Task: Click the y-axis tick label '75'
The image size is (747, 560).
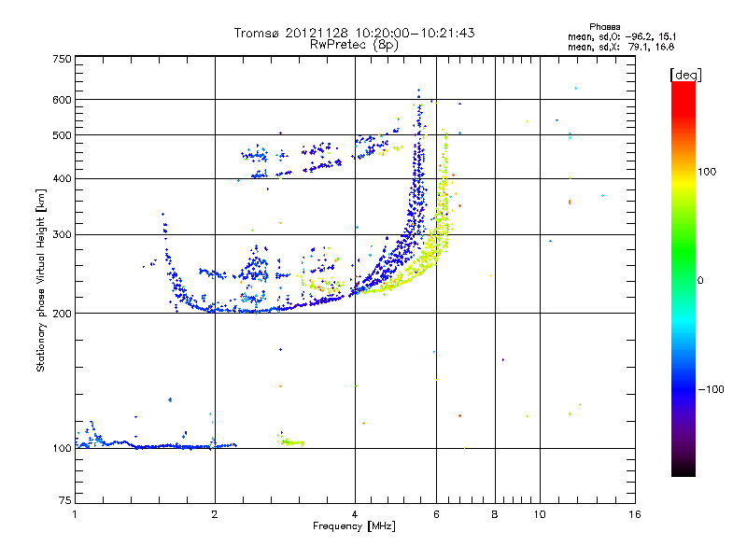Action: (65, 500)
